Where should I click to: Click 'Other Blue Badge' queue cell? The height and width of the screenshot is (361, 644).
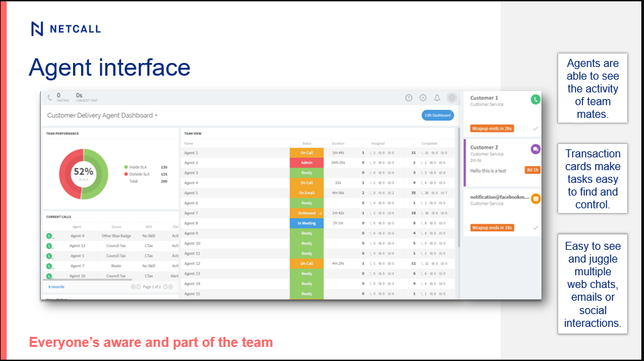(x=116, y=236)
